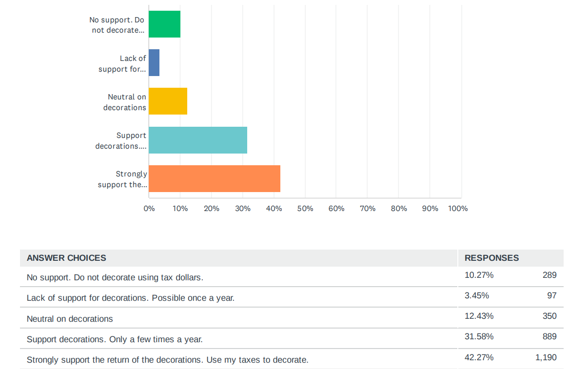Select the 'No support. Do not decorate' table row
Screen dimensions: 588x369
[115, 277]
